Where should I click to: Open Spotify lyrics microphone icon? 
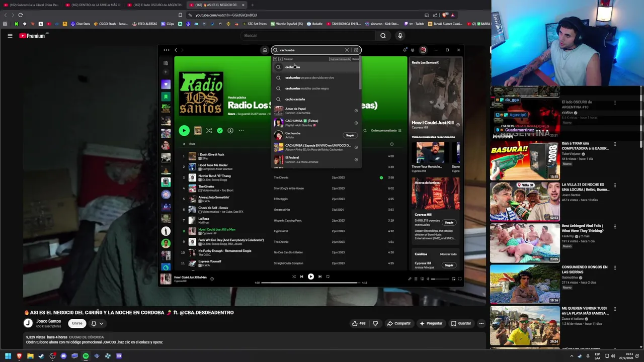click(410, 279)
